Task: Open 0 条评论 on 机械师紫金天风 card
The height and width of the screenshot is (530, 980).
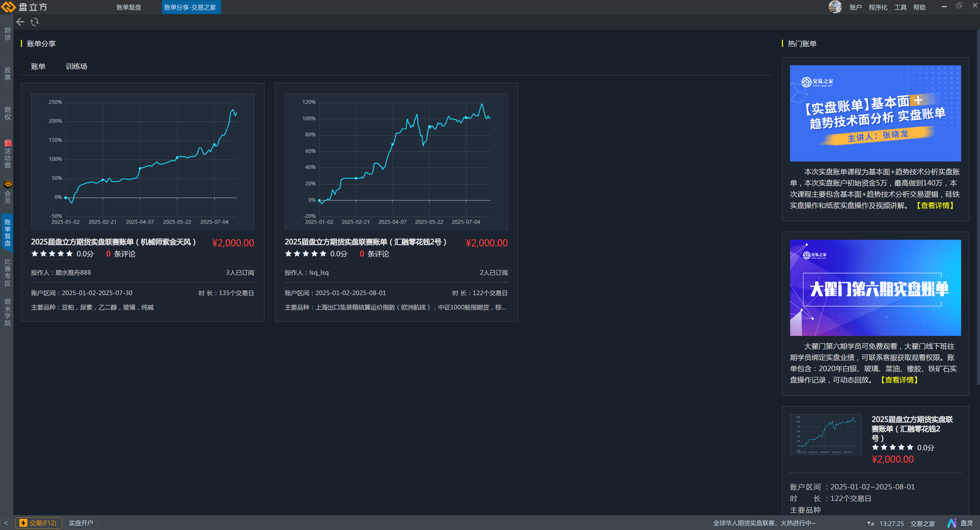Action: 121,254
